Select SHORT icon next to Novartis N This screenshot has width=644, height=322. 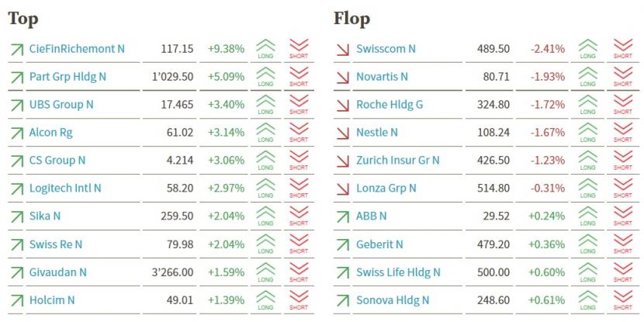pos(622,76)
